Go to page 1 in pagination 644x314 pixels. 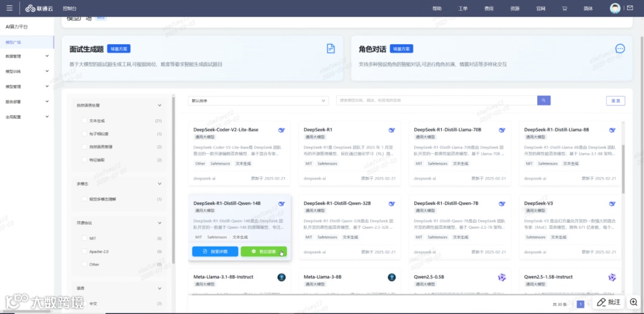click(580, 304)
